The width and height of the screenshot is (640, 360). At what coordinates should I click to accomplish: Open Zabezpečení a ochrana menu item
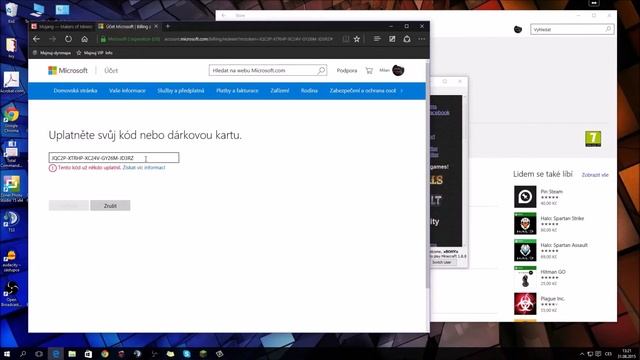[x=363, y=91]
